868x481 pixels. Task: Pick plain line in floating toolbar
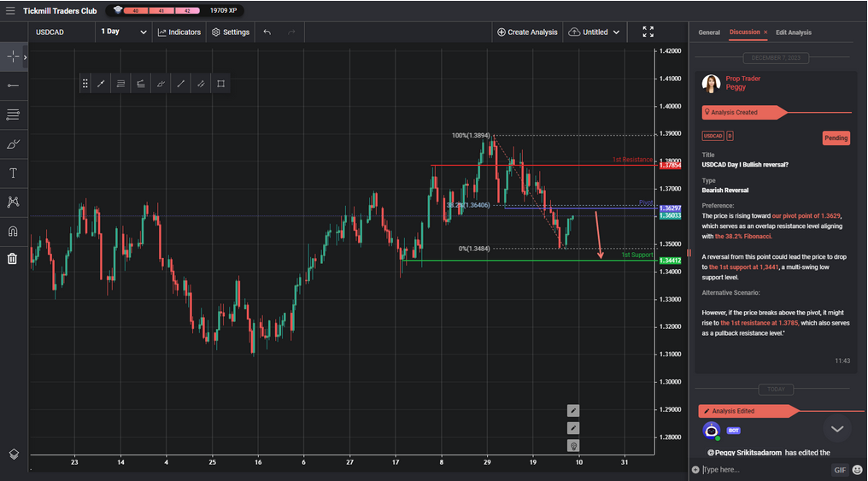tap(180, 84)
